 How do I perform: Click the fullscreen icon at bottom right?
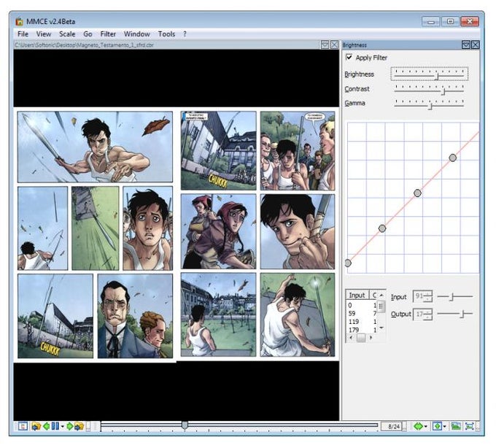pyautogui.click(x=470, y=426)
